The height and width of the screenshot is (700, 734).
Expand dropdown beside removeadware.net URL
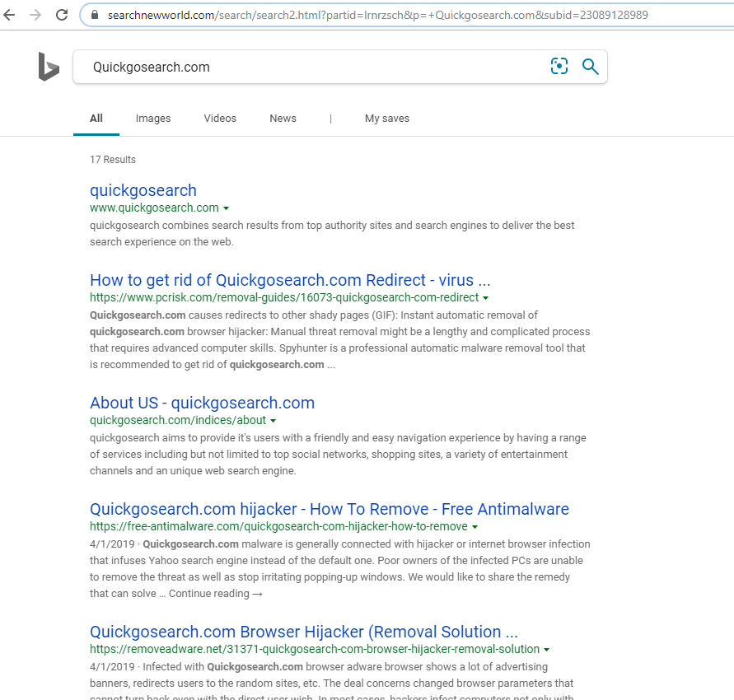coord(546,650)
